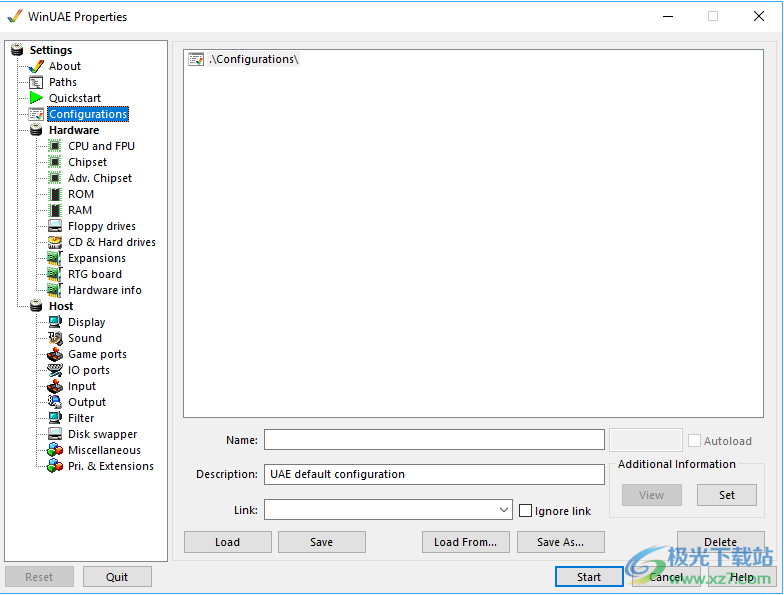Viewport: 784px width, 595px height.
Task: Open Floppy drives settings
Action: [x=102, y=226]
